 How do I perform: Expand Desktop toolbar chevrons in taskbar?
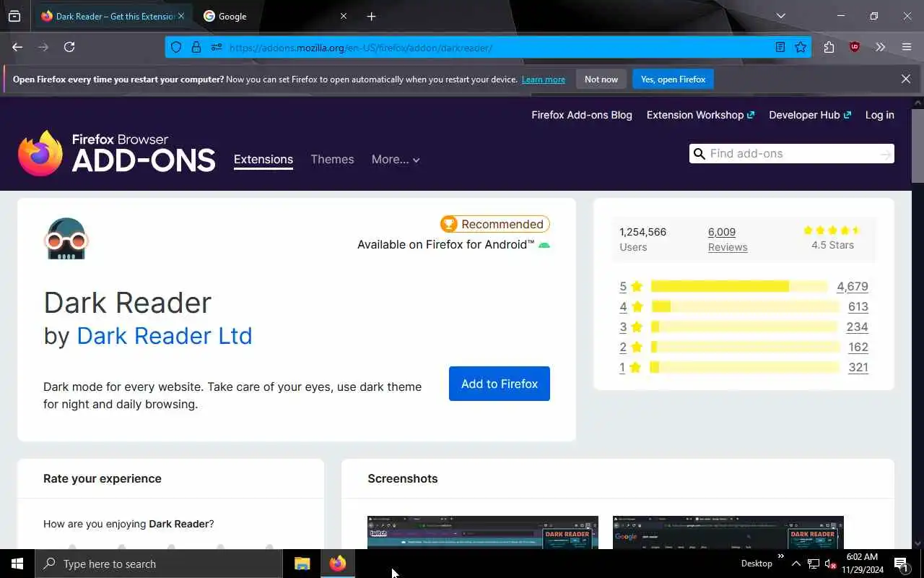[x=780, y=556]
